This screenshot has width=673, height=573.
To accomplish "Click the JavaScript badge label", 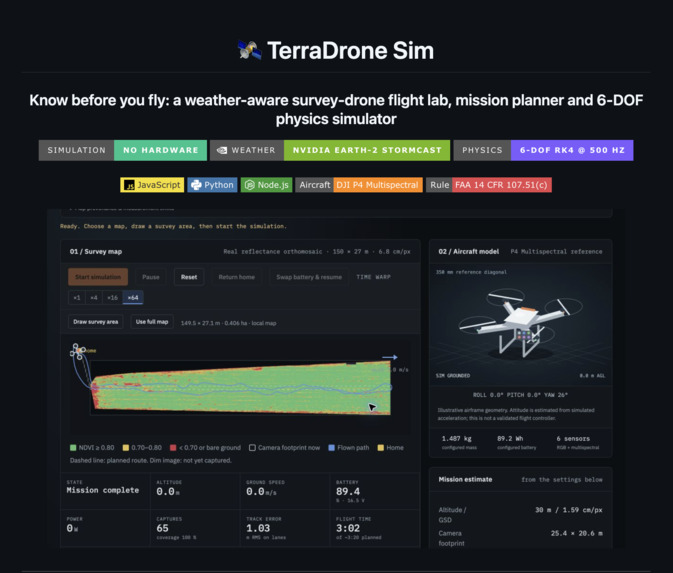I will pos(158,185).
